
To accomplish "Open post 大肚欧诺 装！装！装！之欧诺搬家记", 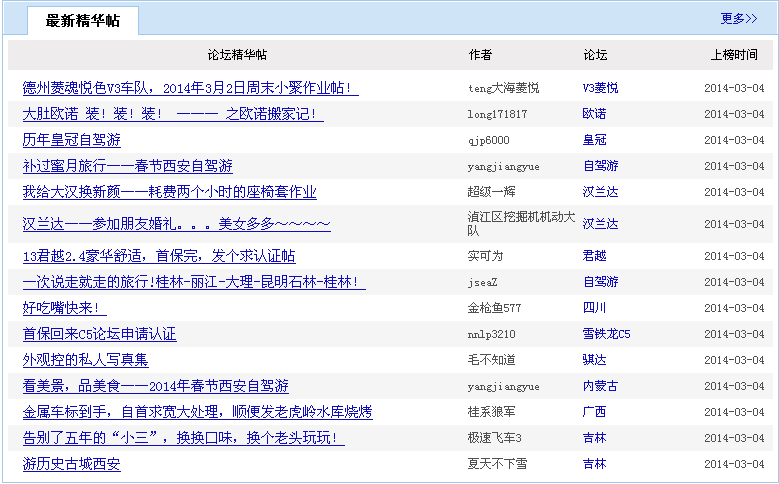I will click(x=173, y=114).
